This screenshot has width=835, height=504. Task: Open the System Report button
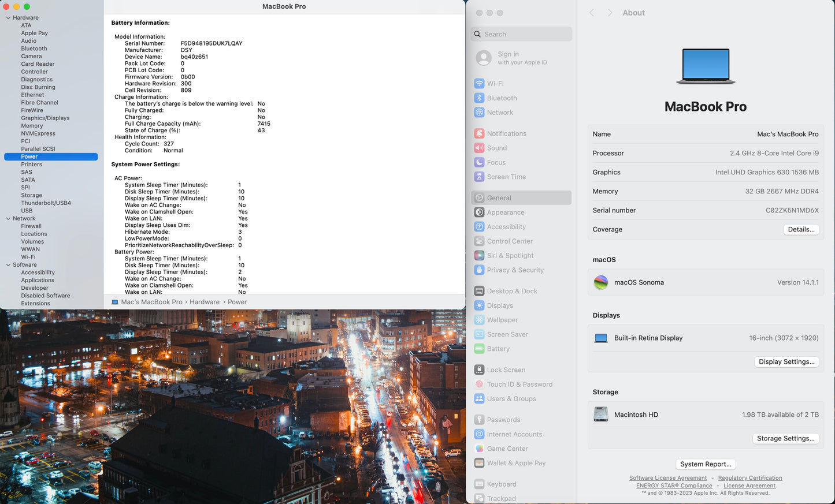(706, 464)
